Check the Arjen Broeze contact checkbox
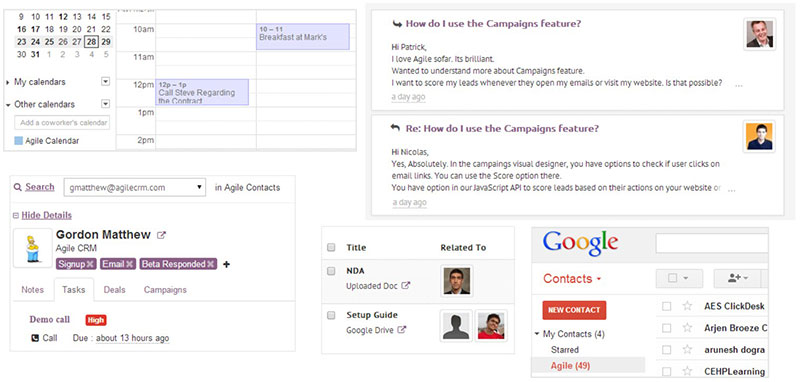Viewport: 800px width, 382px height. (x=666, y=327)
